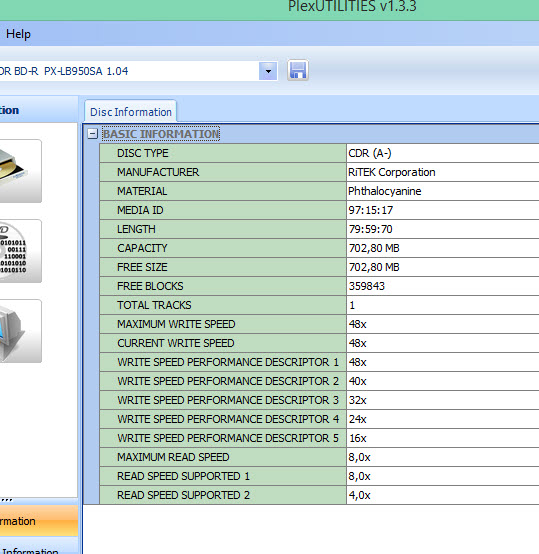Select the BASIC INFORMATION header text

pos(161,134)
